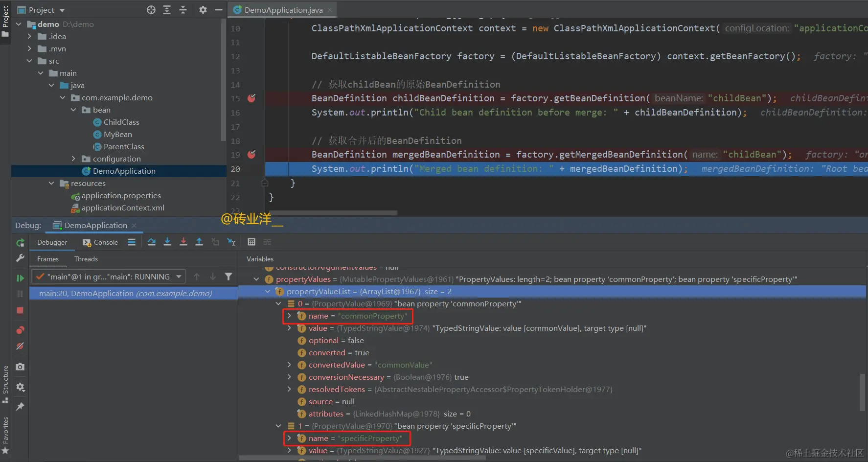The height and width of the screenshot is (462, 868).
Task: Open debugger settings gear in left strip
Action: pos(20,387)
